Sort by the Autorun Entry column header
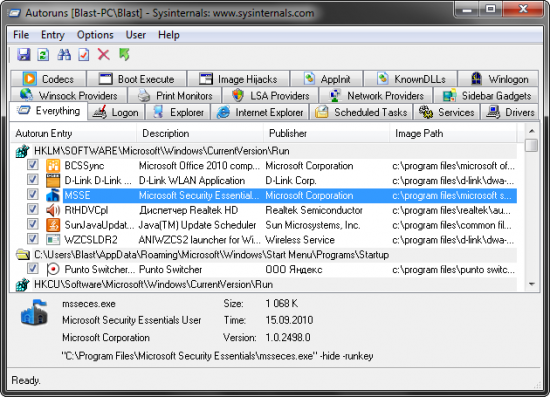Image resolution: width=550 pixels, height=397 pixels. [x=73, y=134]
